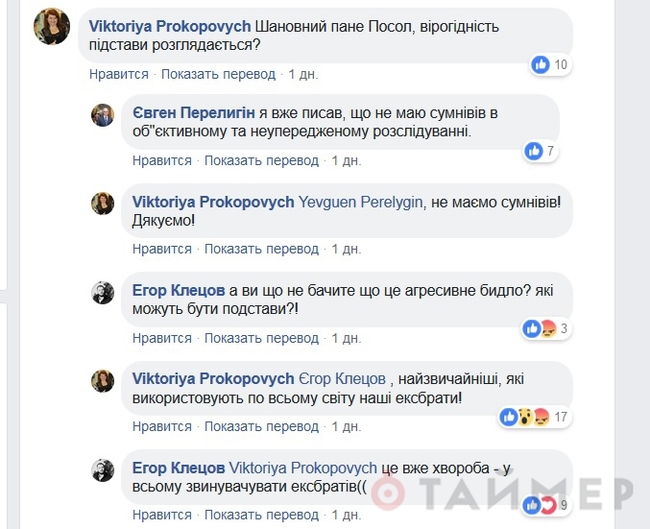Click the Єгор Клецов mention in Viktoriya's reply
Screen dimensions: 650x529
coord(343,379)
